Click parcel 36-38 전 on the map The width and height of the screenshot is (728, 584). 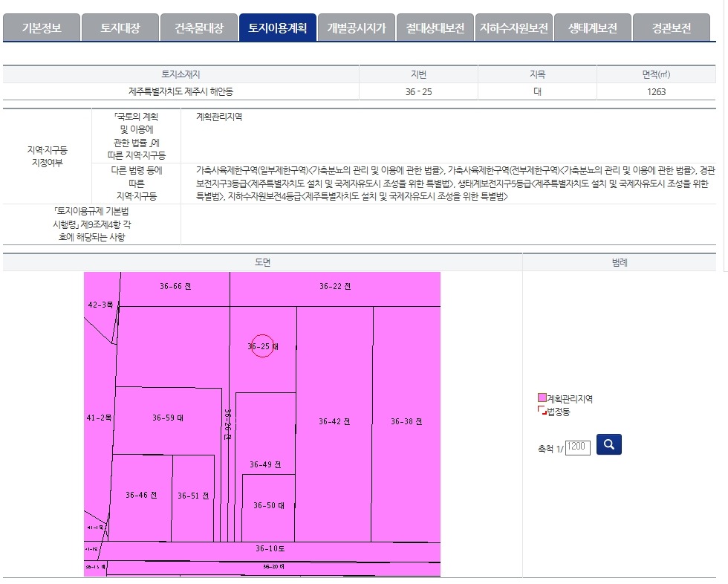[x=406, y=421]
